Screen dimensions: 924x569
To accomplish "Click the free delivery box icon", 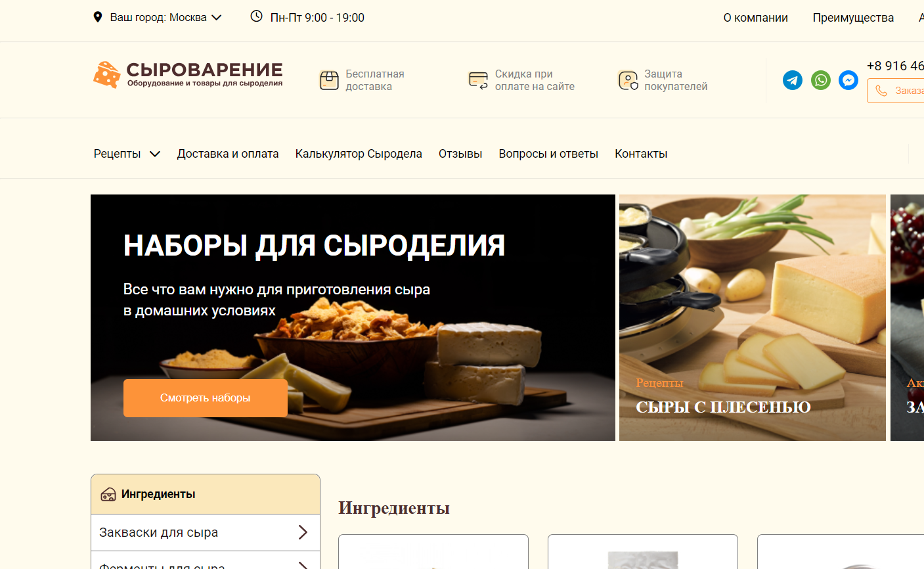I will click(x=329, y=80).
